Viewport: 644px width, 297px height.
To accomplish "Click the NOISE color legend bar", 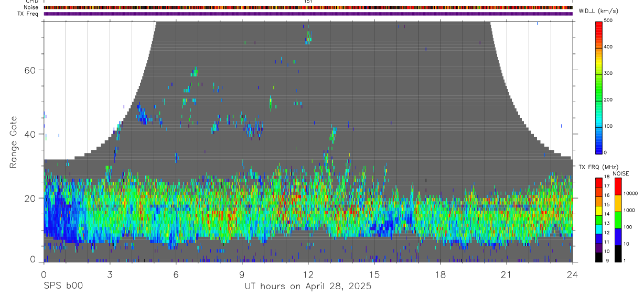I will click(x=618, y=220).
